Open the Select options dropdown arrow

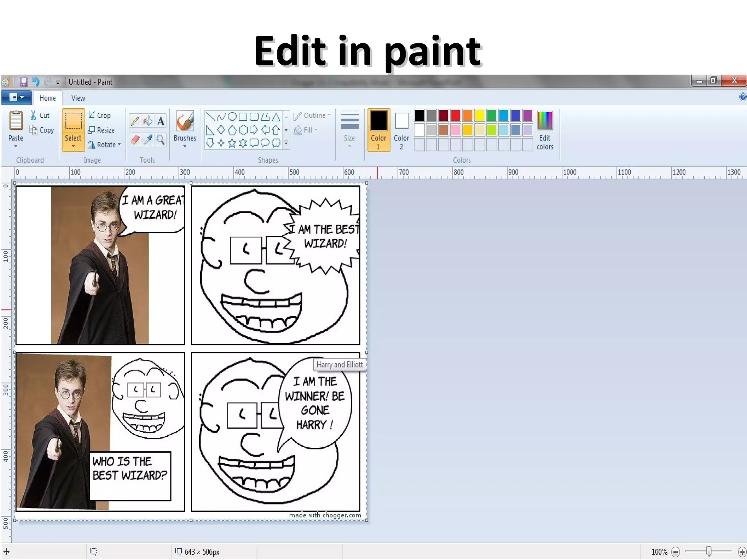tap(73, 147)
